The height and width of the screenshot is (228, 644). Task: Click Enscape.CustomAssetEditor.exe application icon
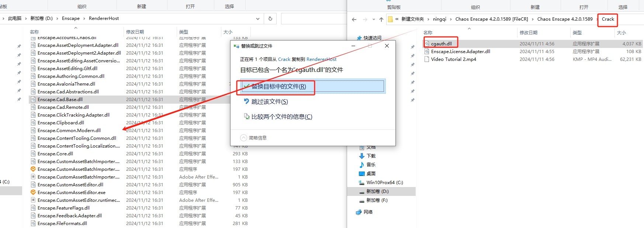[33, 192]
